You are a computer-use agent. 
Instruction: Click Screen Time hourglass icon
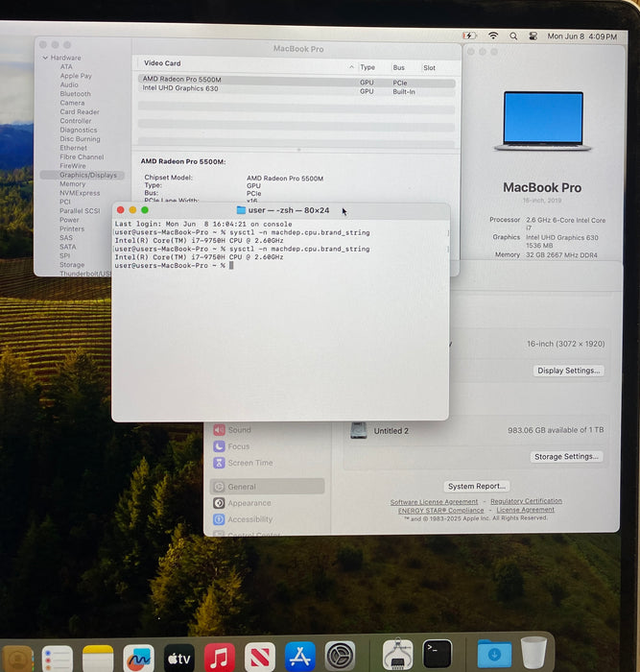tap(219, 463)
